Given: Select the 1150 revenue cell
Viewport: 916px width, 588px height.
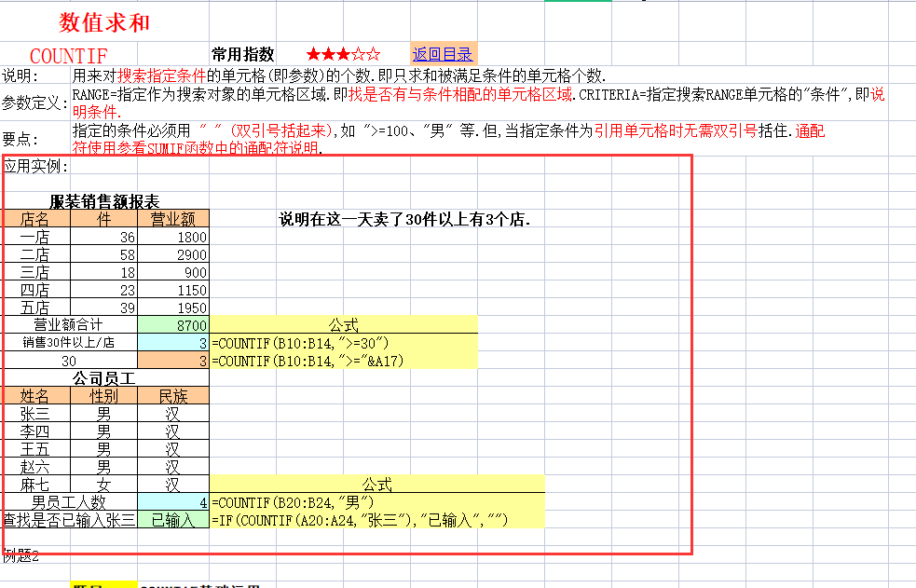Looking at the screenshot, I should coord(173,290).
